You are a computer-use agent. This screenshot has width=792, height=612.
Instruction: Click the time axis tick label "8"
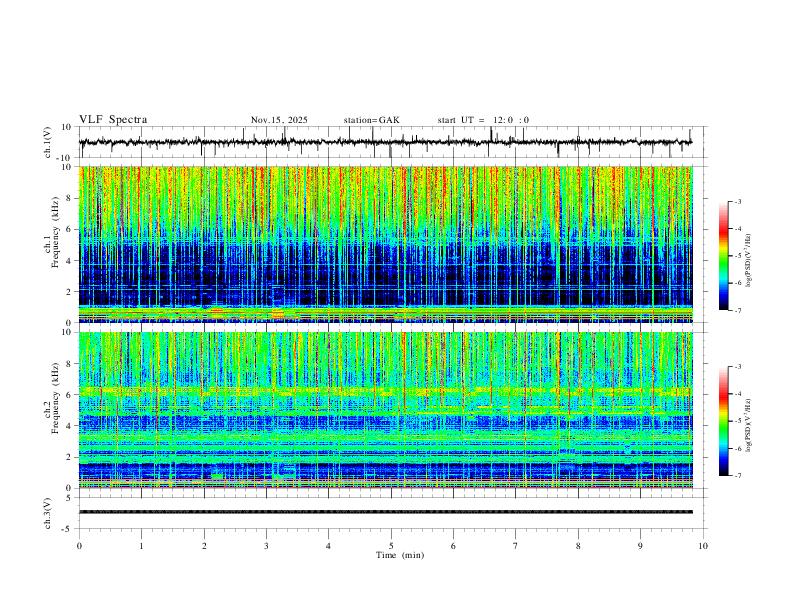[578, 546]
